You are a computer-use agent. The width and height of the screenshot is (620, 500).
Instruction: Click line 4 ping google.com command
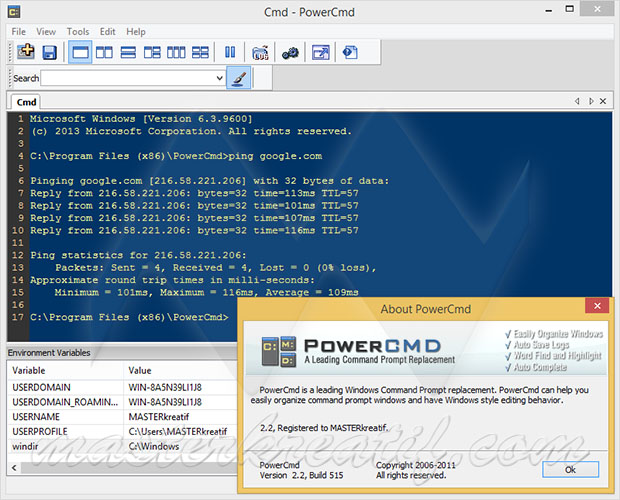(176, 156)
